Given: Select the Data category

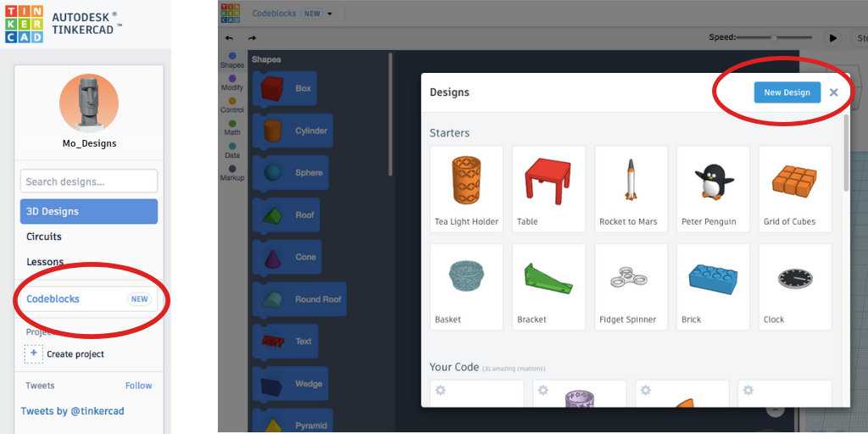Looking at the screenshot, I should (x=232, y=151).
